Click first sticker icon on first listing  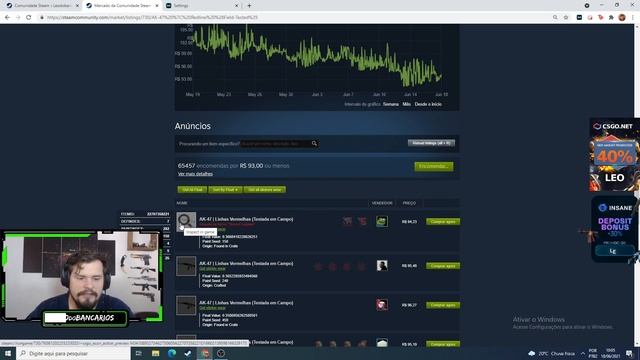click(347, 221)
